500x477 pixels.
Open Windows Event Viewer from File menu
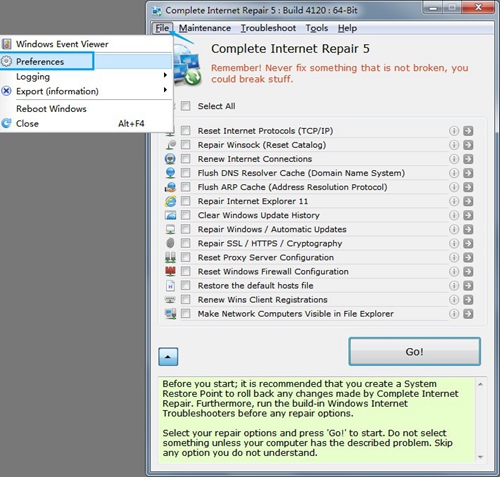tap(86, 44)
